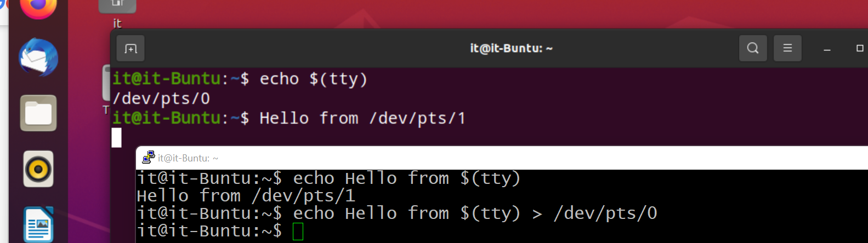
Task: Click the terminal search magnifier button
Action: click(x=753, y=48)
